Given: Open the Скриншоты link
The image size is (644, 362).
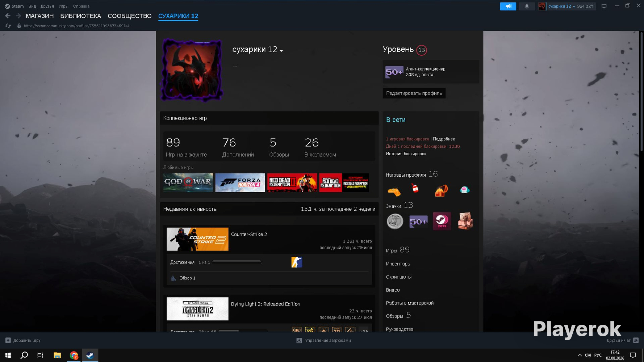Looking at the screenshot, I should coord(398,277).
